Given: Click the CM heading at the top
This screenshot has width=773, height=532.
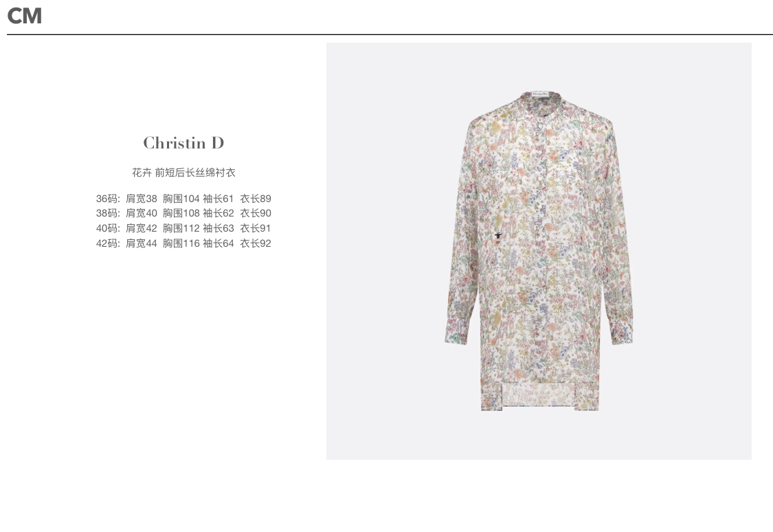Looking at the screenshot, I should click(25, 16).
